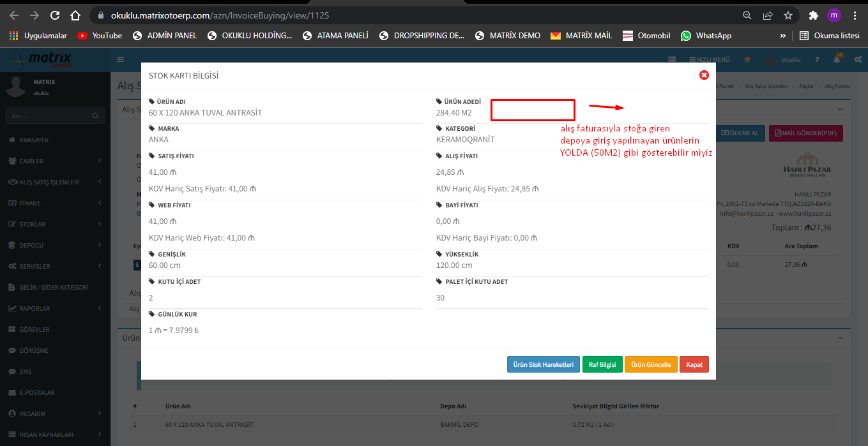Close the Stok Kartı Bilgisi dialog via red X
The height and width of the screenshot is (446, 868).
click(704, 75)
